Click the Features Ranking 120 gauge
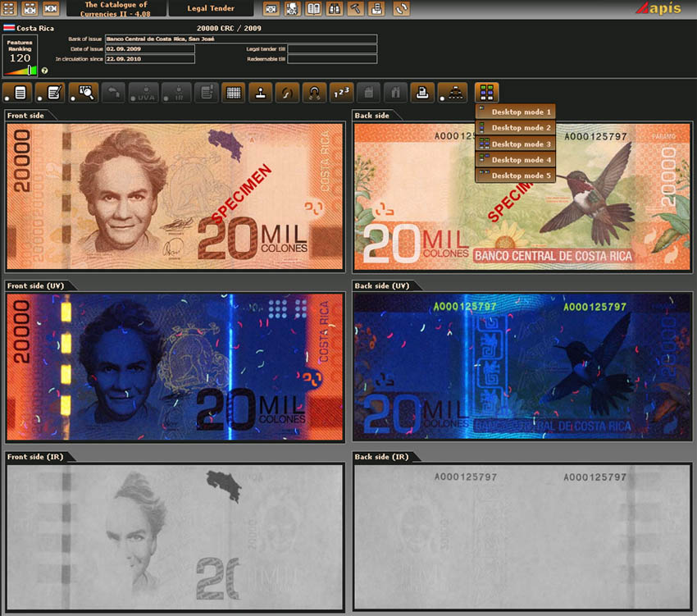 pyautogui.click(x=20, y=56)
